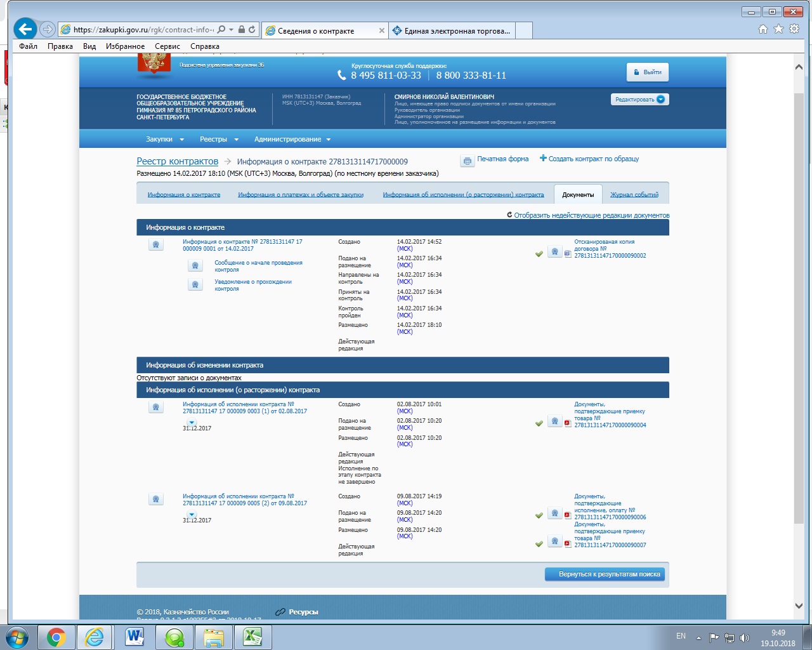Click the signature icon beside the 09.08.2017 execution record
This screenshot has height=650, width=812.
[x=156, y=500]
